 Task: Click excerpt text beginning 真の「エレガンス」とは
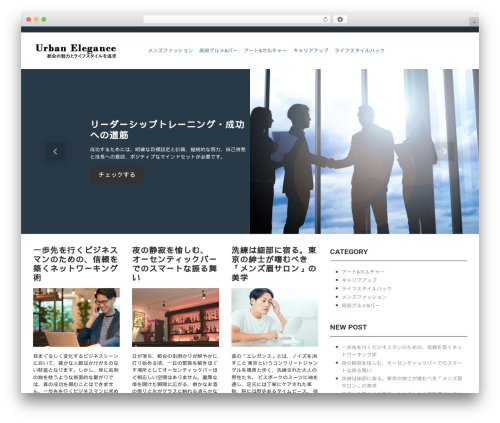(274, 373)
